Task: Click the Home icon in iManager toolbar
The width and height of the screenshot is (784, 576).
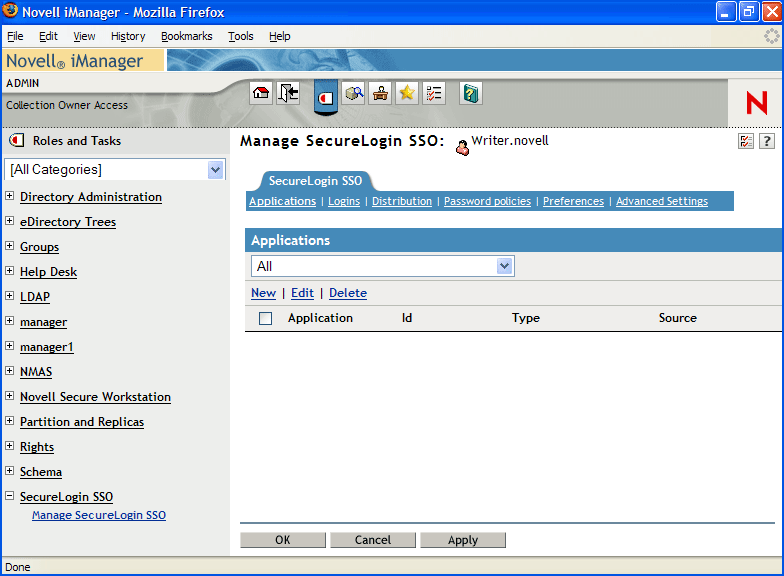Action: click(261, 93)
